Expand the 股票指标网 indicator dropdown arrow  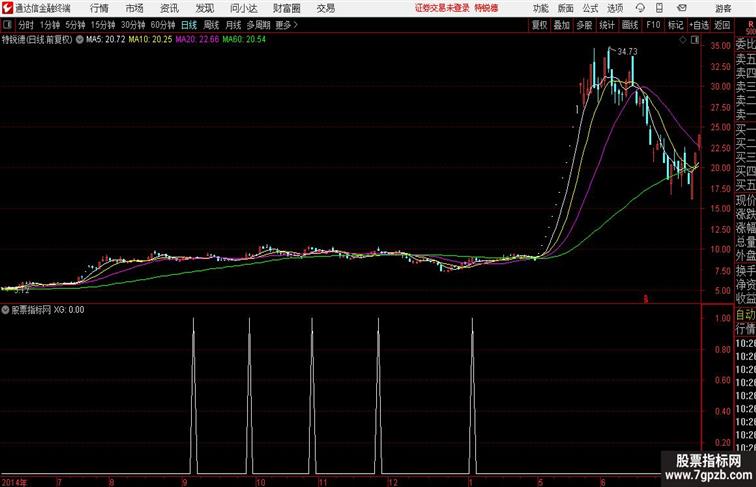point(5,310)
